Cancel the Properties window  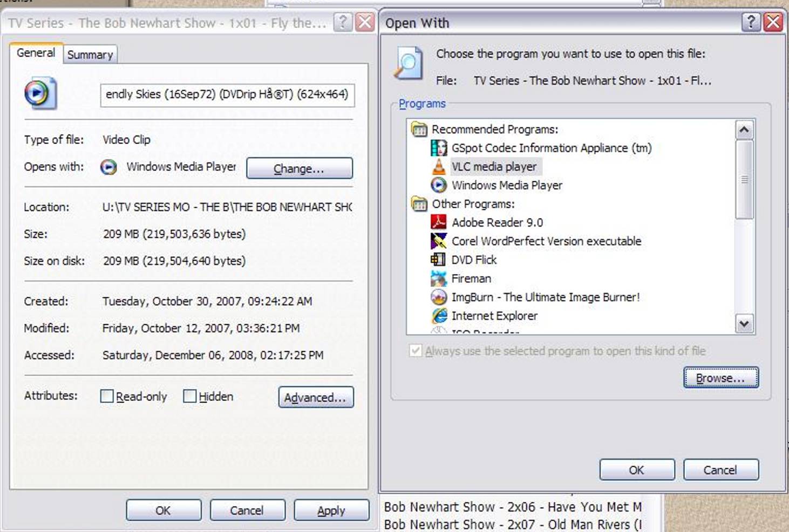point(247,510)
